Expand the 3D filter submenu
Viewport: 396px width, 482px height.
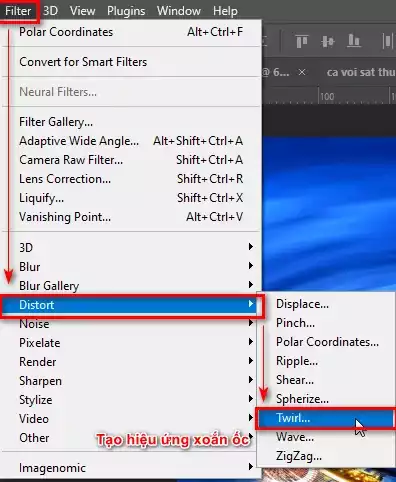coord(131,248)
